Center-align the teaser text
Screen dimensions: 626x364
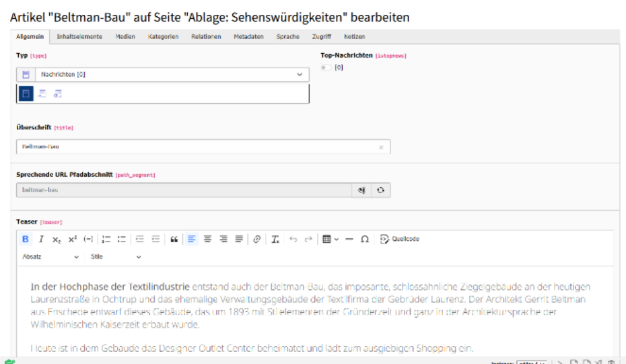(x=207, y=239)
